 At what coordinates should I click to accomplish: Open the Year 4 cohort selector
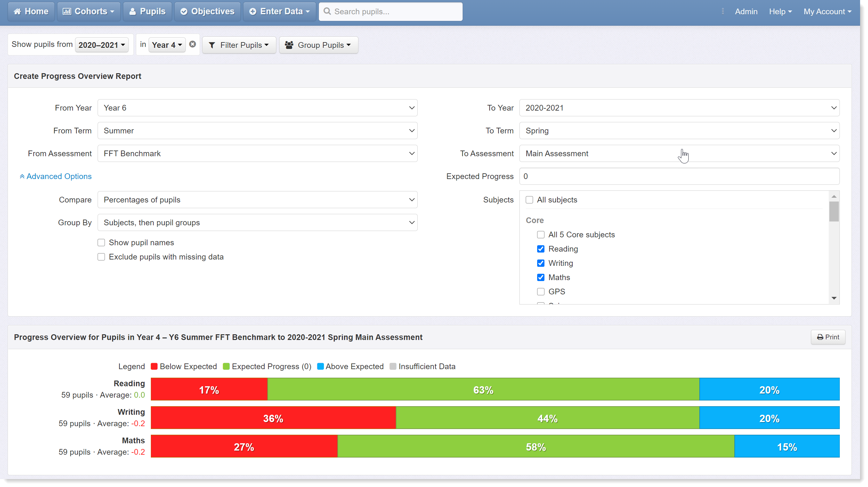coord(167,45)
